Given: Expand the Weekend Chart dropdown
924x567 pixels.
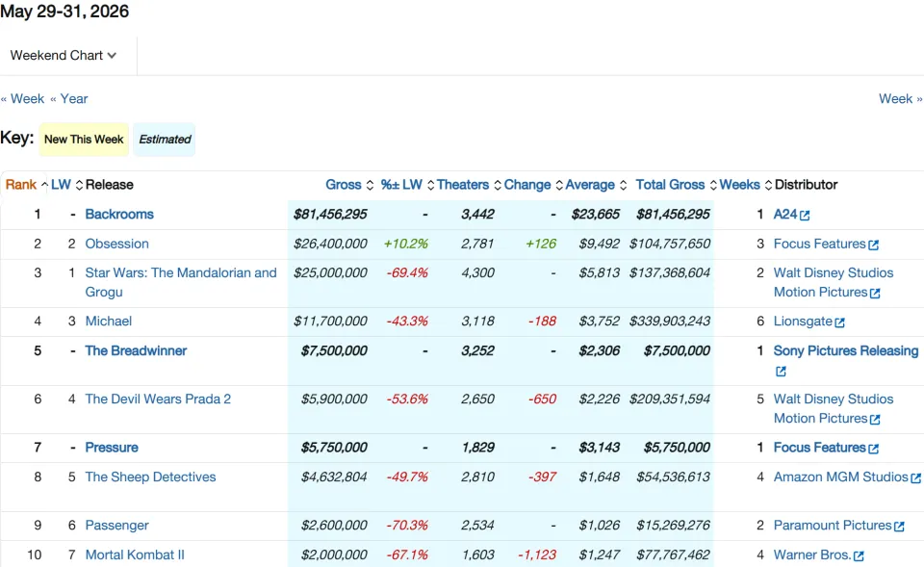Looking at the screenshot, I should pyautogui.click(x=64, y=56).
